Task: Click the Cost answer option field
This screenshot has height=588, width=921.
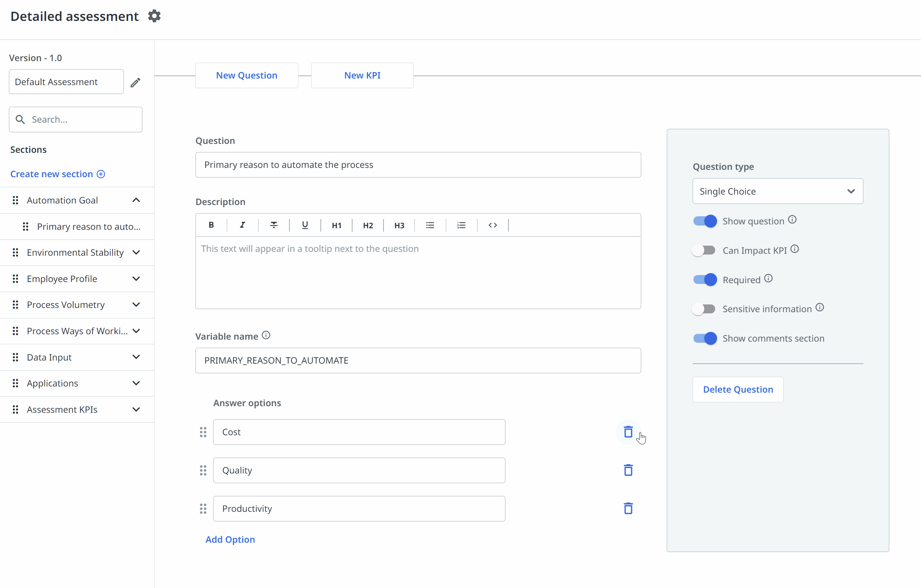Action: [x=359, y=432]
